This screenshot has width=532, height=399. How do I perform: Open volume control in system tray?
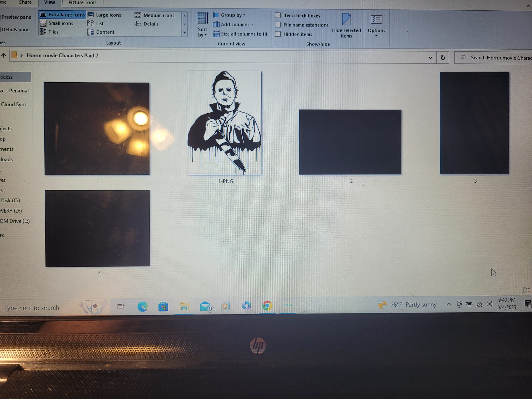489,304
